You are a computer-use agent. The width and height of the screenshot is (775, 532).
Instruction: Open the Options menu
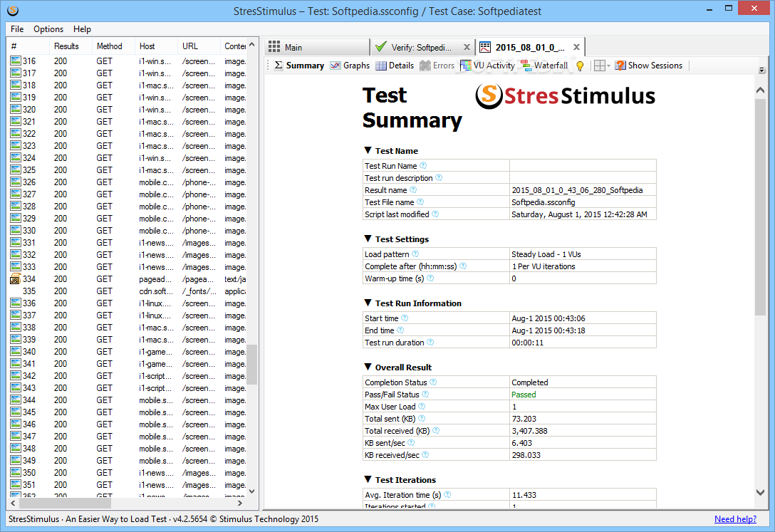click(x=48, y=29)
